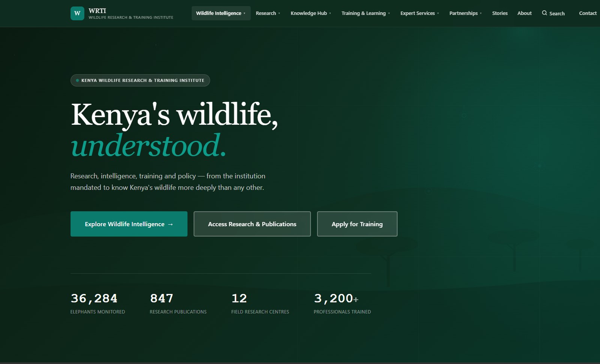This screenshot has height=364, width=600.
Task: Click Explore Wildlife Intelligence button
Action: 129,224
